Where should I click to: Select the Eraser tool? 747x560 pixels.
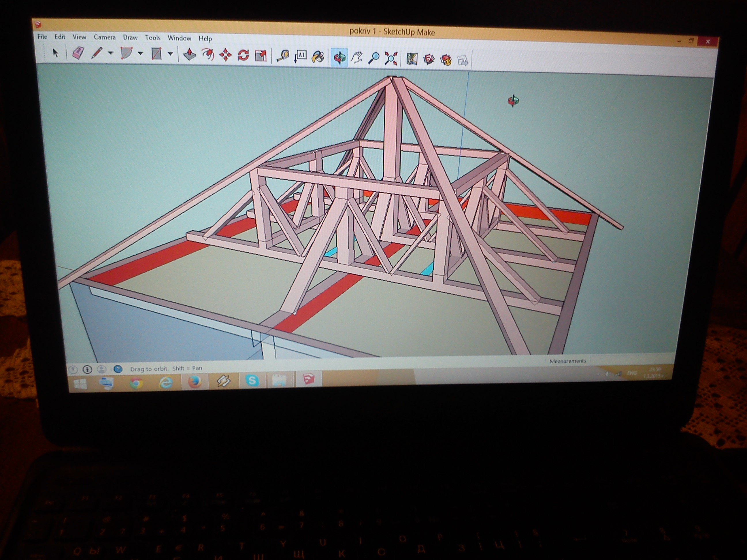click(x=78, y=53)
